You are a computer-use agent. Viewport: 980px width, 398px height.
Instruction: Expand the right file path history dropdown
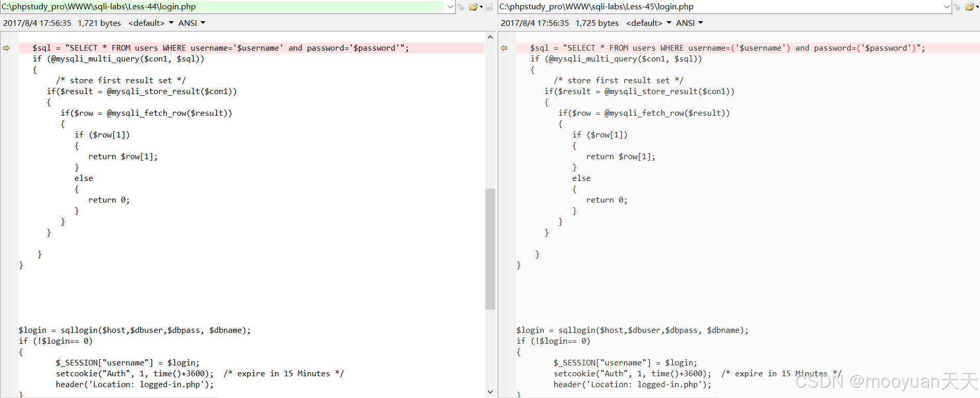click(947, 7)
